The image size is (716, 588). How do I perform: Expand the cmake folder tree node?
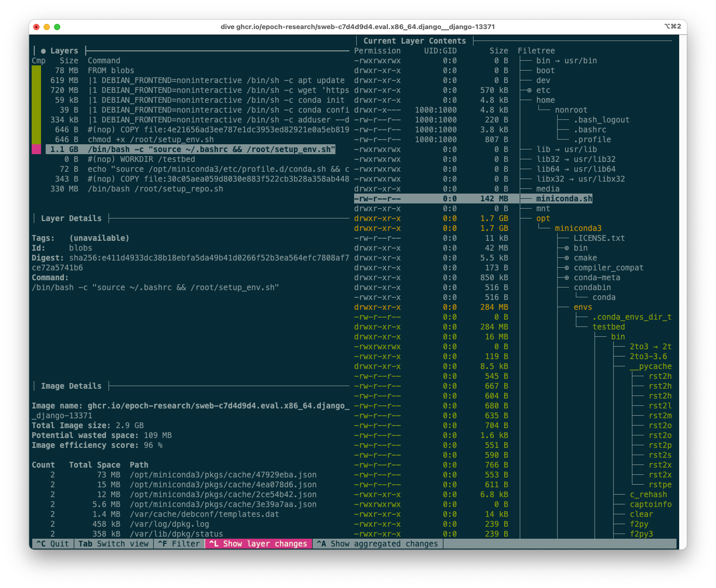566,258
